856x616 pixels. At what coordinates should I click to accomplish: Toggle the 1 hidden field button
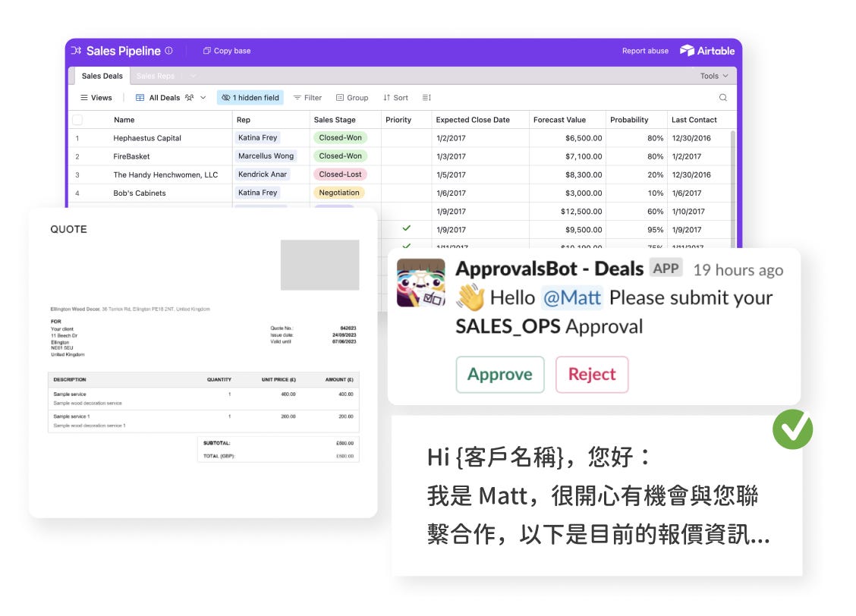[x=250, y=98]
